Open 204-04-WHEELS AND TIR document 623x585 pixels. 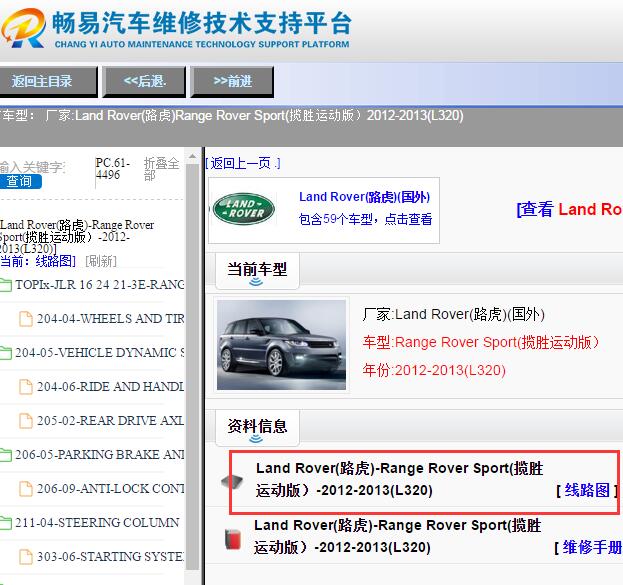110,319
